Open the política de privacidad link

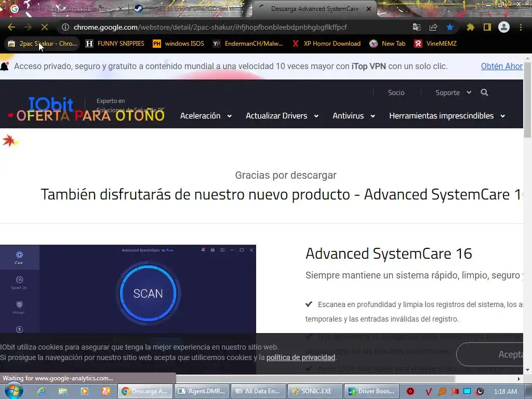tap(301, 357)
